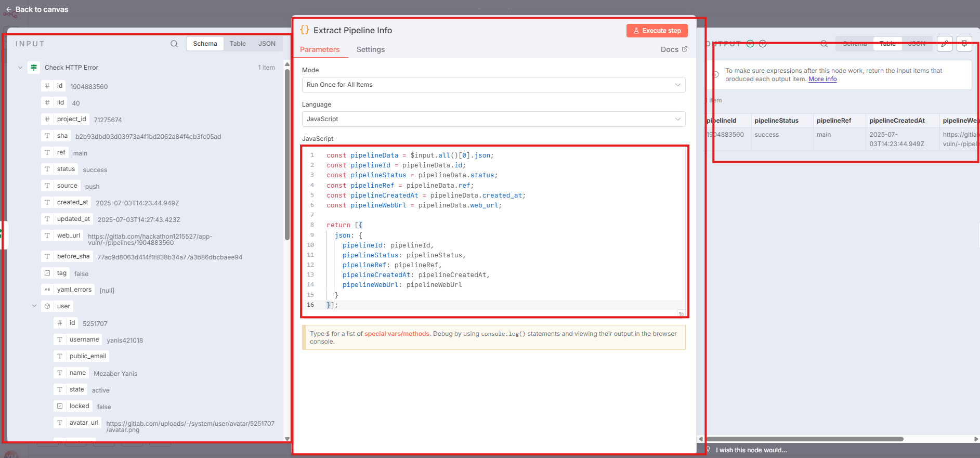The image size is (980, 458).
Task: Switch INPUT view to Table
Action: tap(238, 44)
